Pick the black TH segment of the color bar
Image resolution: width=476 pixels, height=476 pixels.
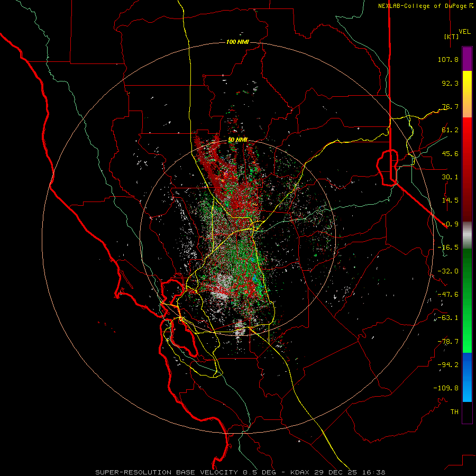coord(467,412)
